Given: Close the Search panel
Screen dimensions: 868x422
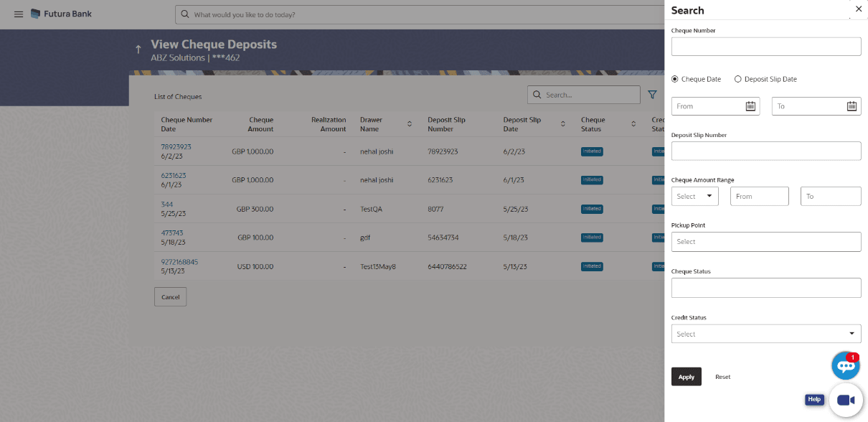Looking at the screenshot, I should pos(859,9).
